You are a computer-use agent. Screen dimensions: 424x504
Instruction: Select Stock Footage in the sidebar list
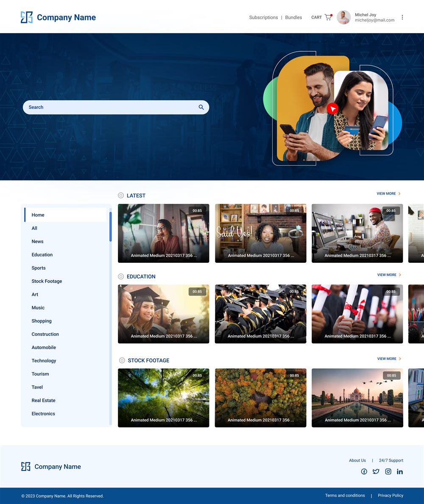[47, 281]
